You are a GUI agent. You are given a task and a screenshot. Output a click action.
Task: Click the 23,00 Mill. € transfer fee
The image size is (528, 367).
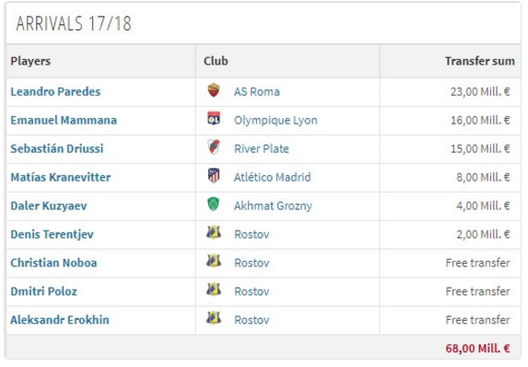(x=480, y=92)
